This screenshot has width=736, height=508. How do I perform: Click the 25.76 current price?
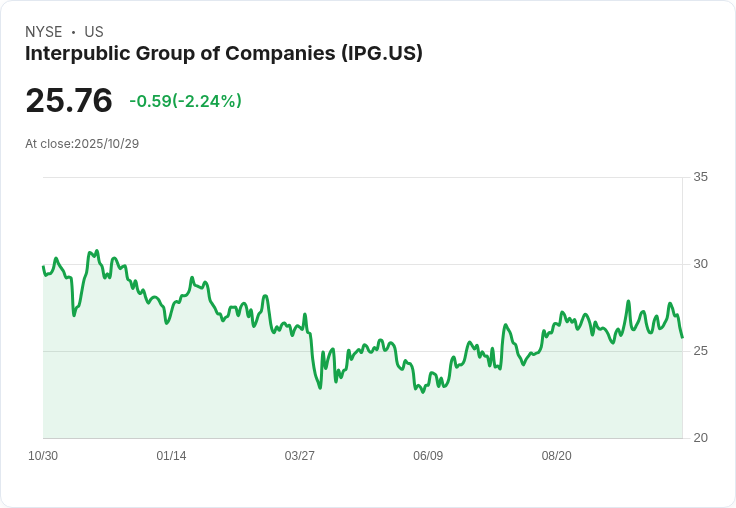click(x=69, y=101)
